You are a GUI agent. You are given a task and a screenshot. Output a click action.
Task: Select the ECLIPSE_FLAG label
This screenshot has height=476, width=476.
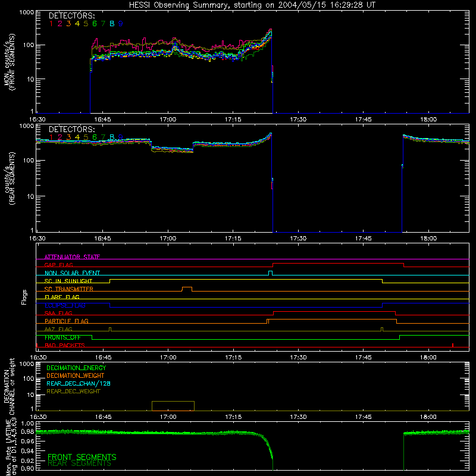[65, 305]
